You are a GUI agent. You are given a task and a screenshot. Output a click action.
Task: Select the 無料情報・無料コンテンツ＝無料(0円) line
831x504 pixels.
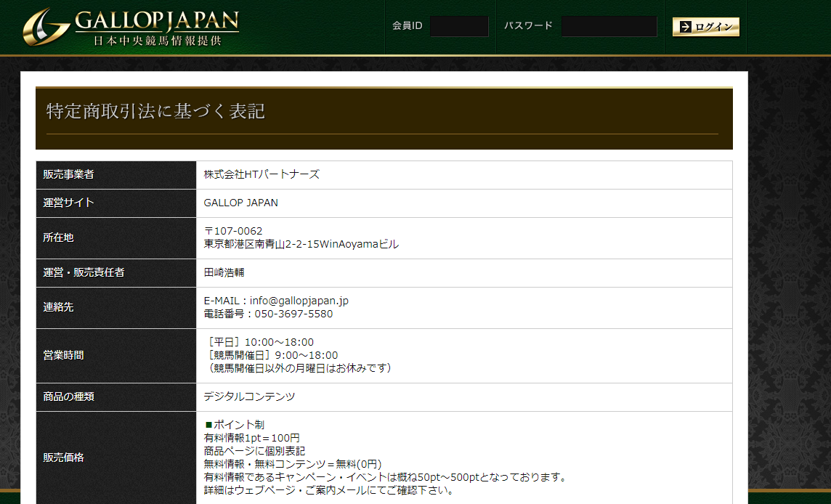click(293, 464)
